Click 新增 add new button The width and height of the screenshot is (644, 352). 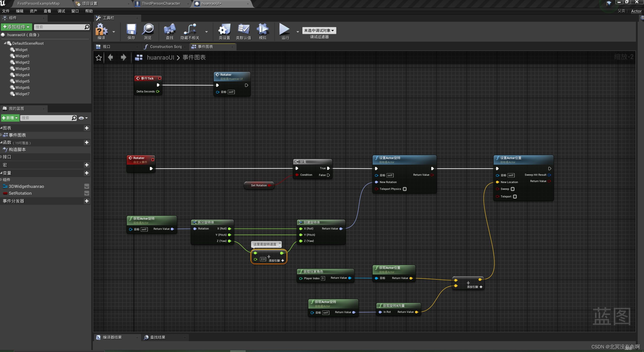pyautogui.click(x=10, y=118)
